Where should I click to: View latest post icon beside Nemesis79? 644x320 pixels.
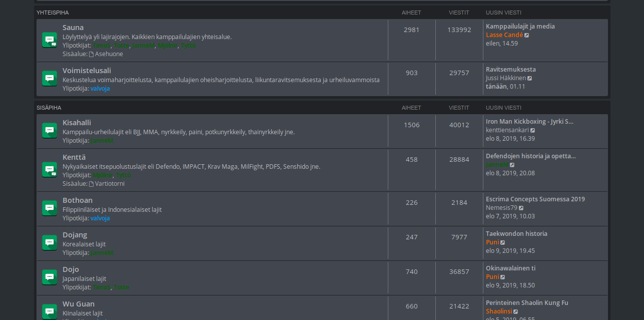[x=521, y=208]
